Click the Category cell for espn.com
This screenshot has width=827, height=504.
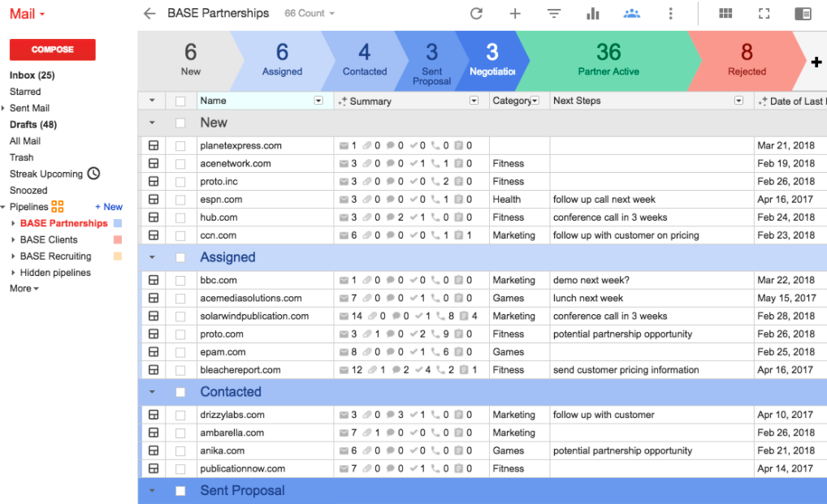tap(519, 200)
